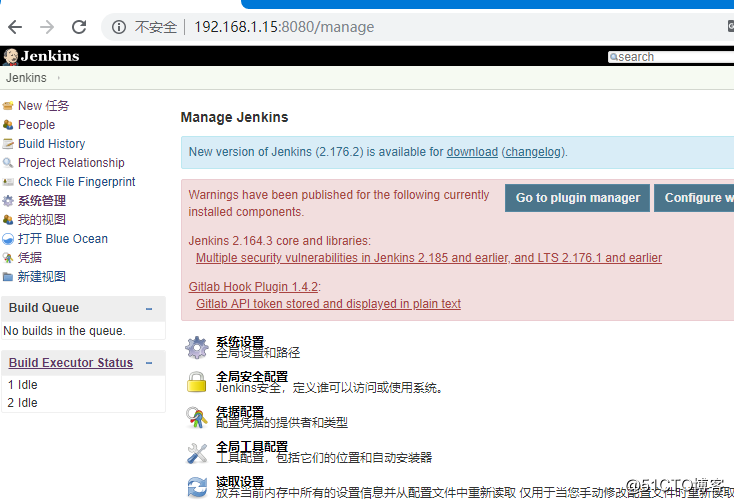Click the browser back arrow

[x=15, y=27]
